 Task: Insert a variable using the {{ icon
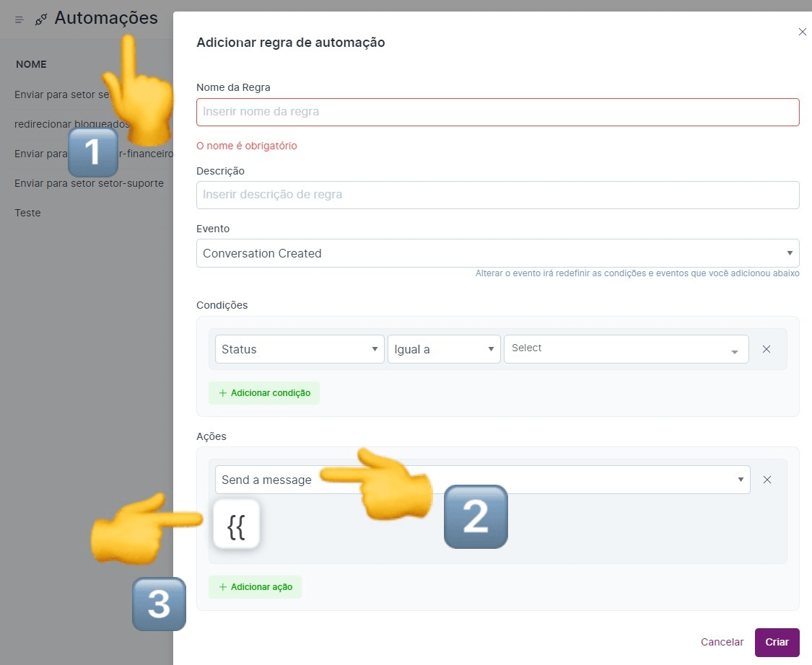pyautogui.click(x=236, y=525)
